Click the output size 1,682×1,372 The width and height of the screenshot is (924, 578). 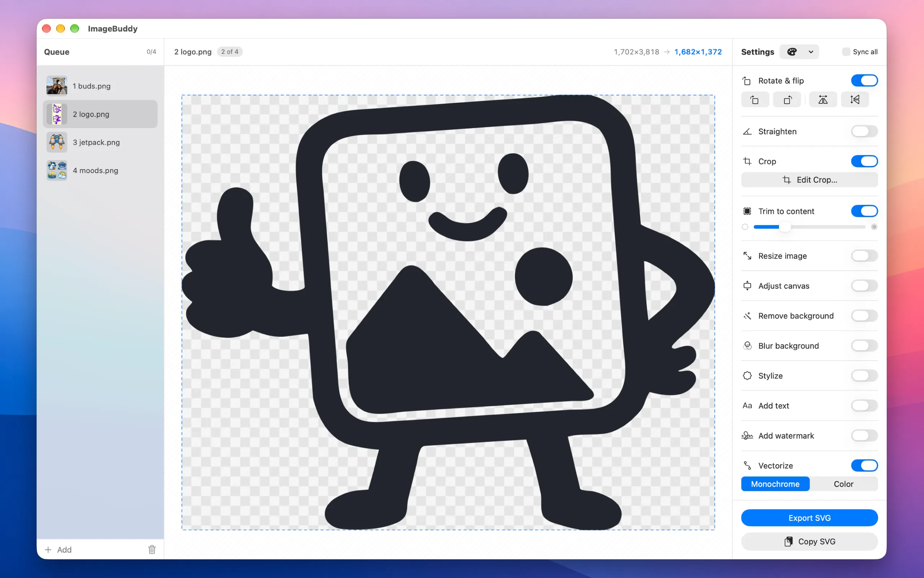pos(698,52)
